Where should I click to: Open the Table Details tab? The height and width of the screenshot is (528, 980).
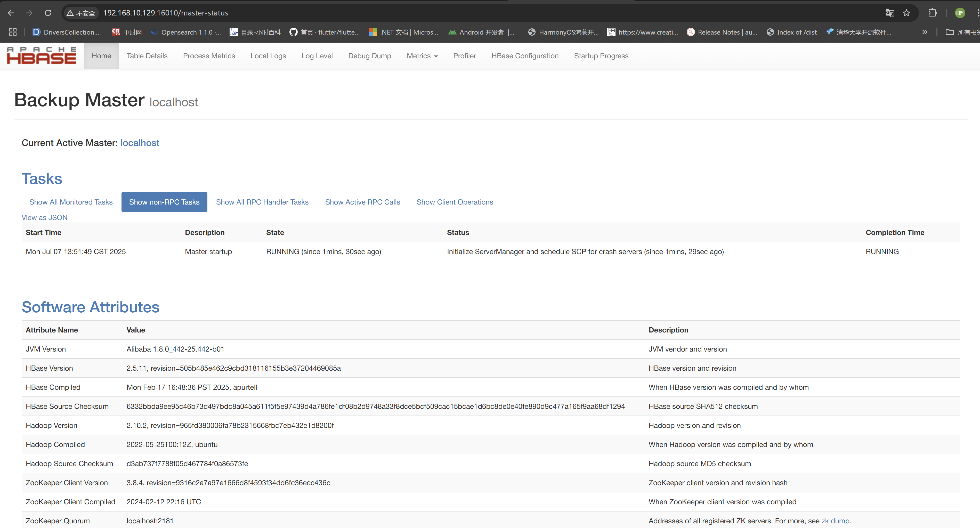(x=147, y=56)
